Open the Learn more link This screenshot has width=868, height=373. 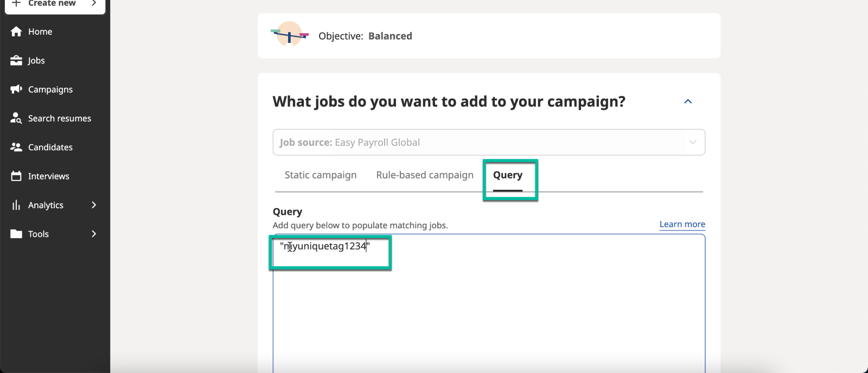click(x=682, y=224)
